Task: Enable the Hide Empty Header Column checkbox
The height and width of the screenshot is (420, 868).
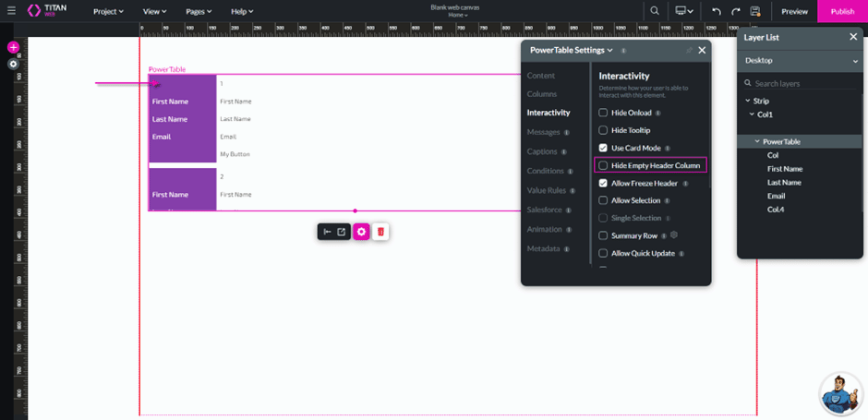Action: (604, 165)
